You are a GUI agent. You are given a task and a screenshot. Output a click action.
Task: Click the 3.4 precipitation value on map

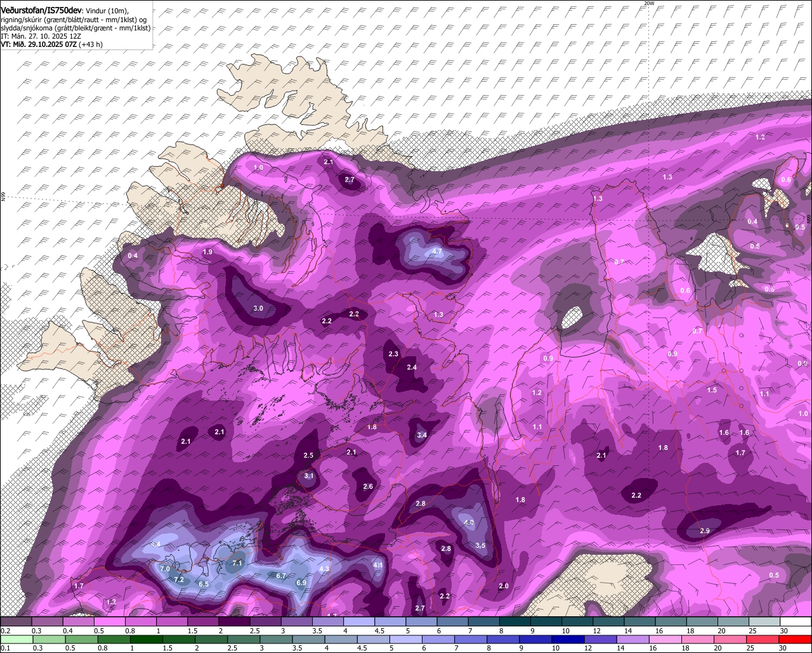pos(422,436)
